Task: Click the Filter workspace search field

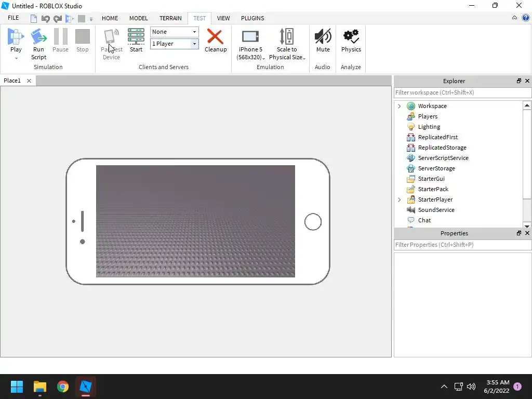Action: 462,92
